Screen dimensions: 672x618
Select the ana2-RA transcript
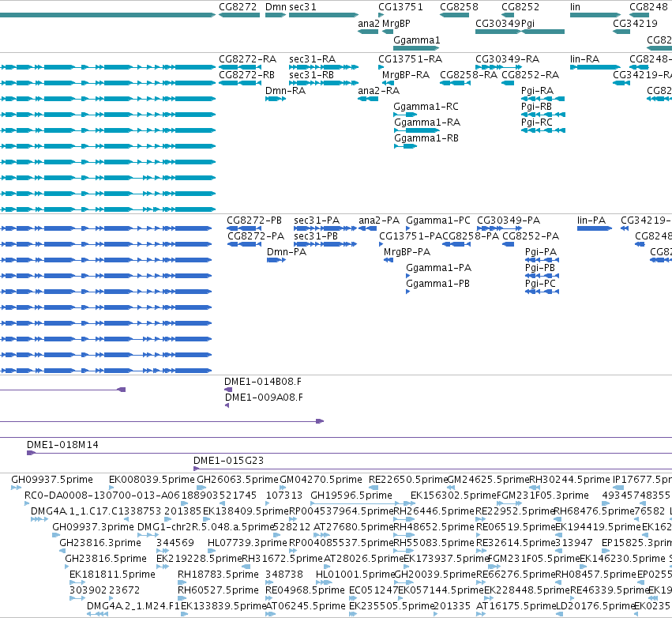click(368, 99)
